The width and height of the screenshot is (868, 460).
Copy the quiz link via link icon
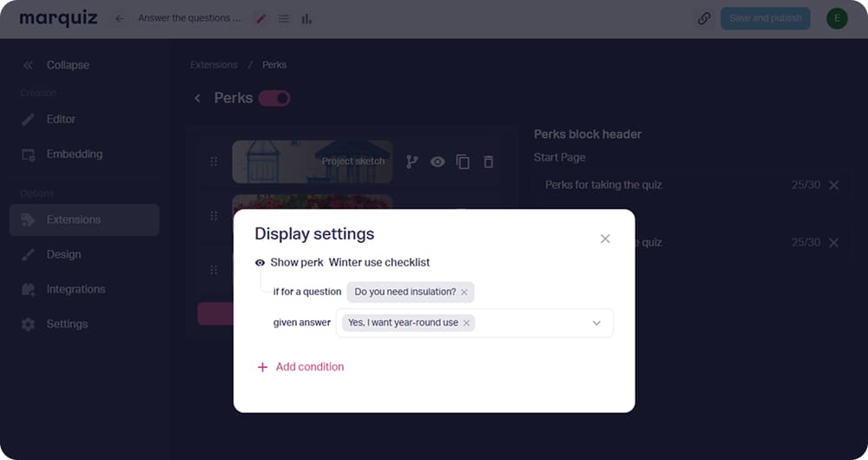click(704, 18)
